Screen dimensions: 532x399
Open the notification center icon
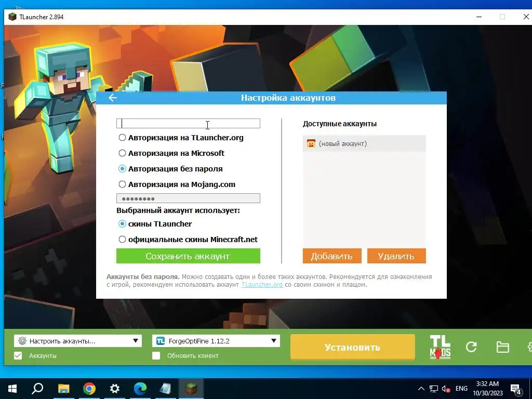[x=516, y=389]
